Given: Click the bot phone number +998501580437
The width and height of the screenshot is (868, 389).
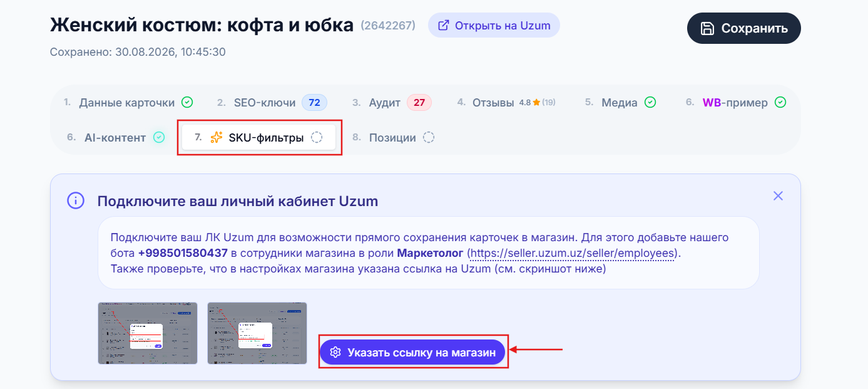Looking at the screenshot, I should pyautogui.click(x=183, y=254).
